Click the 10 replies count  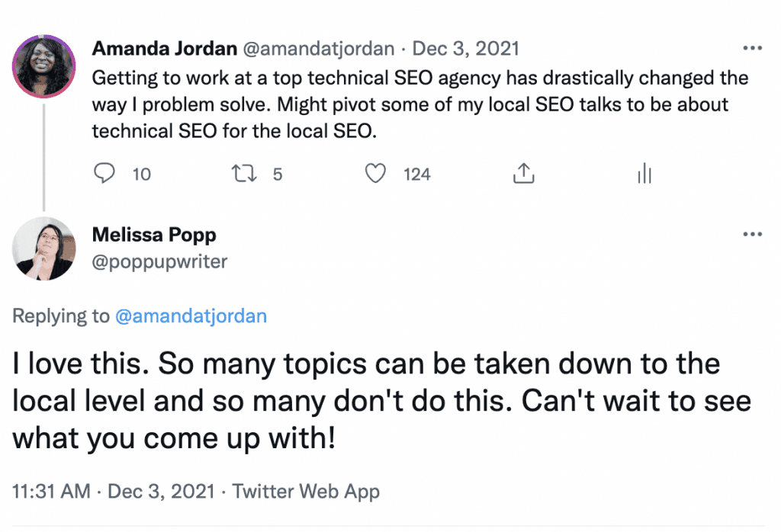[x=141, y=175]
